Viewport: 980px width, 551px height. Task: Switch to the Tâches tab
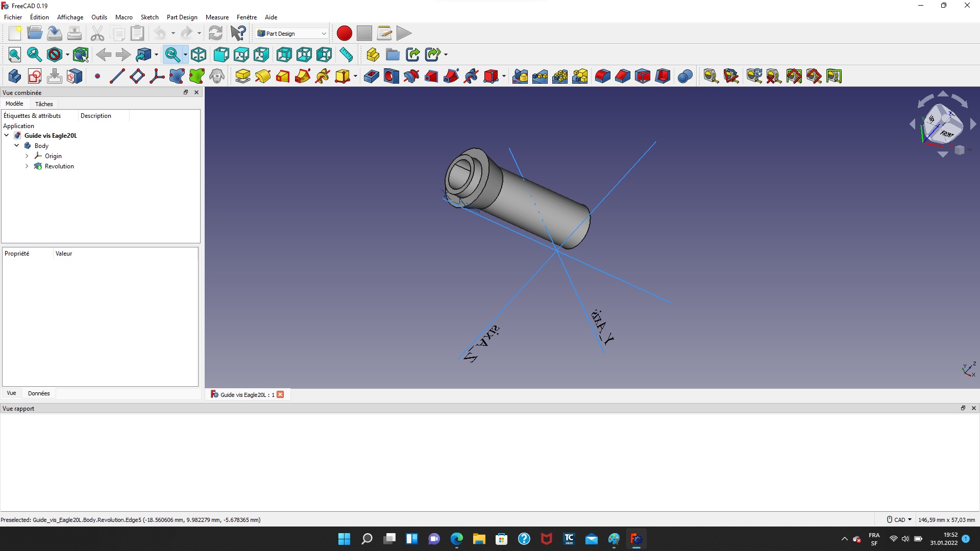44,104
